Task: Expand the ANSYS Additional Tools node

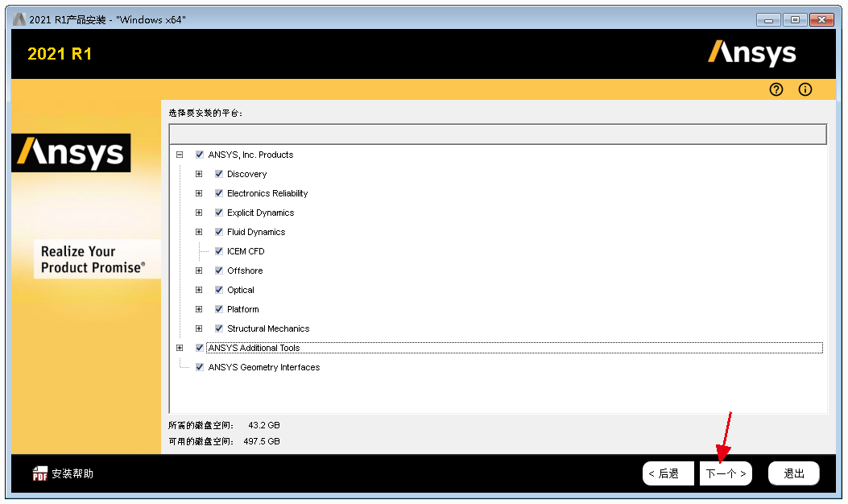Action: coord(180,348)
